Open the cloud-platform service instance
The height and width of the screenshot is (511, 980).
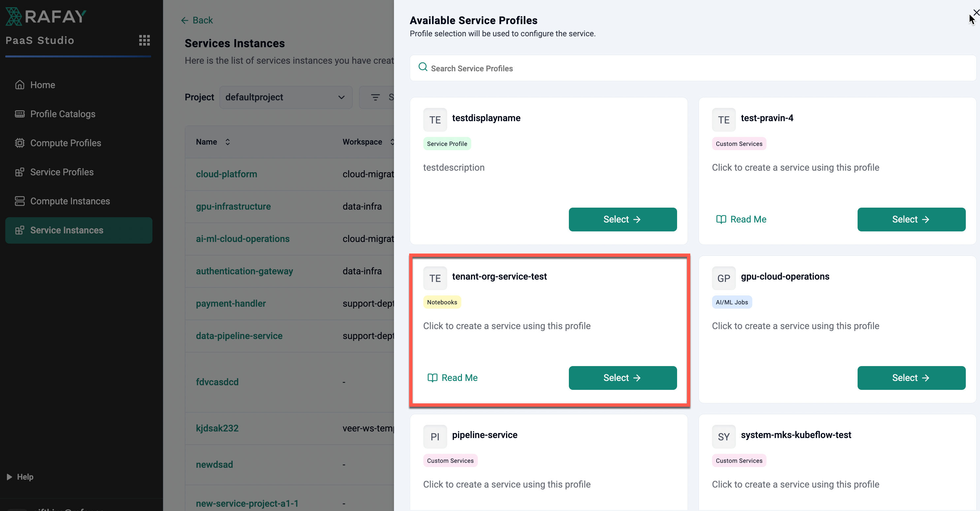(x=226, y=174)
